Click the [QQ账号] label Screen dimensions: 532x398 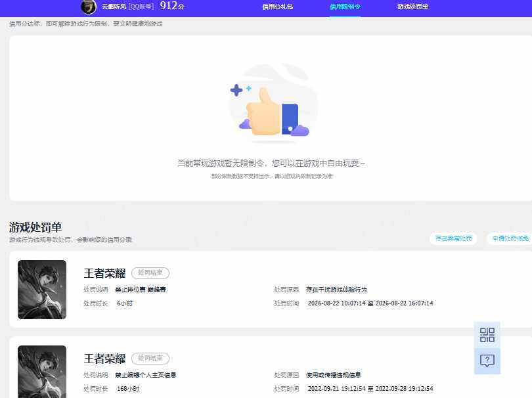click(141, 7)
